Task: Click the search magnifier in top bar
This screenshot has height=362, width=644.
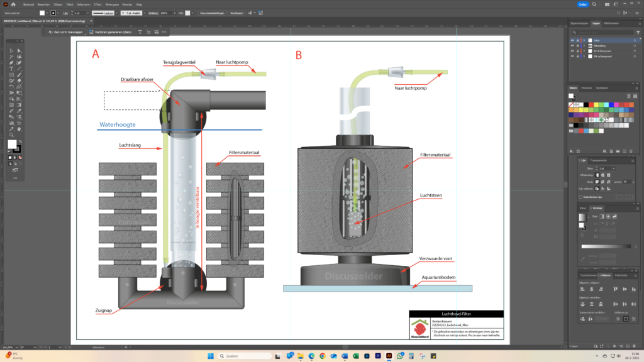Action: [594, 4]
